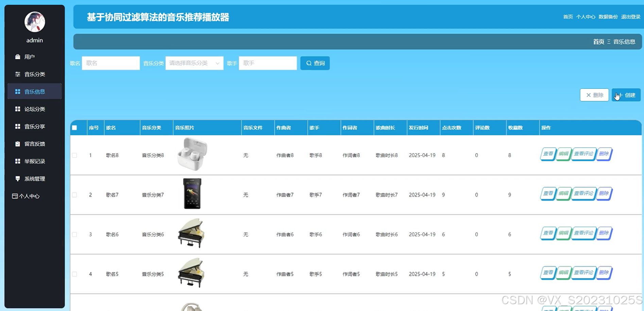Check the checkbox for row 歌名8

tap(74, 155)
